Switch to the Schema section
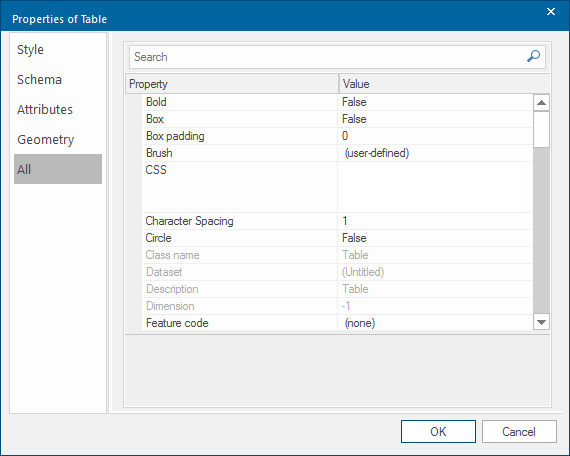 [58, 80]
